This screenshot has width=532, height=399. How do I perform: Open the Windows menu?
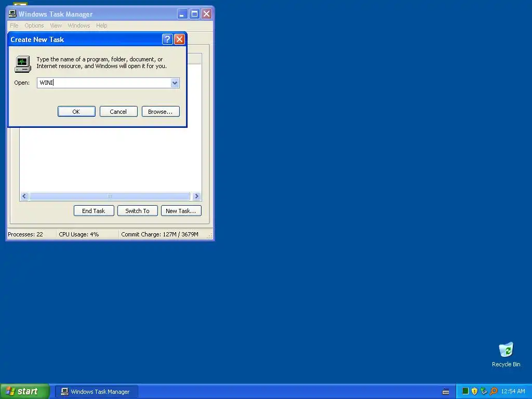tap(79, 25)
